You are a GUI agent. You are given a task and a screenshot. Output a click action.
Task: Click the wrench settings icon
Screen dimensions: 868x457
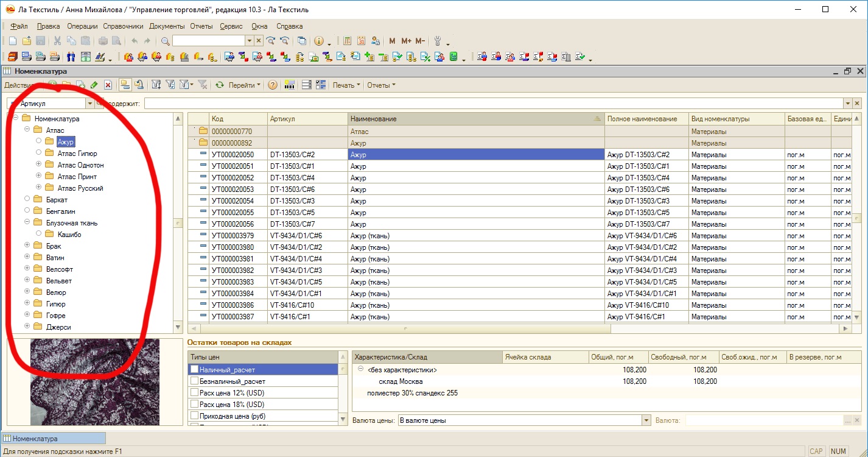pyautogui.click(x=437, y=41)
